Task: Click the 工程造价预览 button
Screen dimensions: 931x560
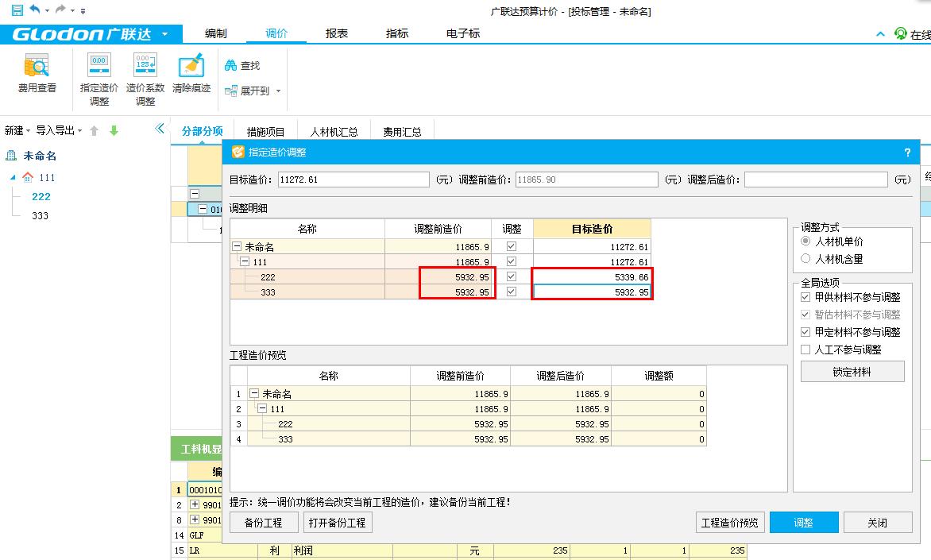Action: tap(730, 523)
